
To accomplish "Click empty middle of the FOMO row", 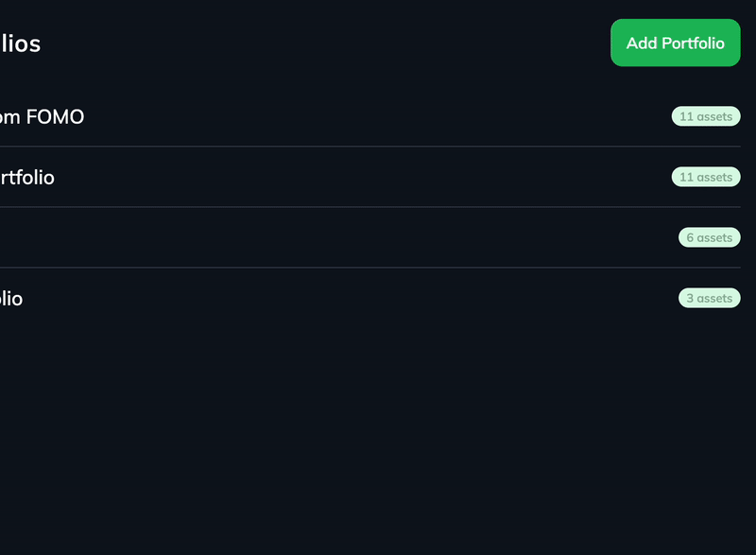I will (x=378, y=117).
